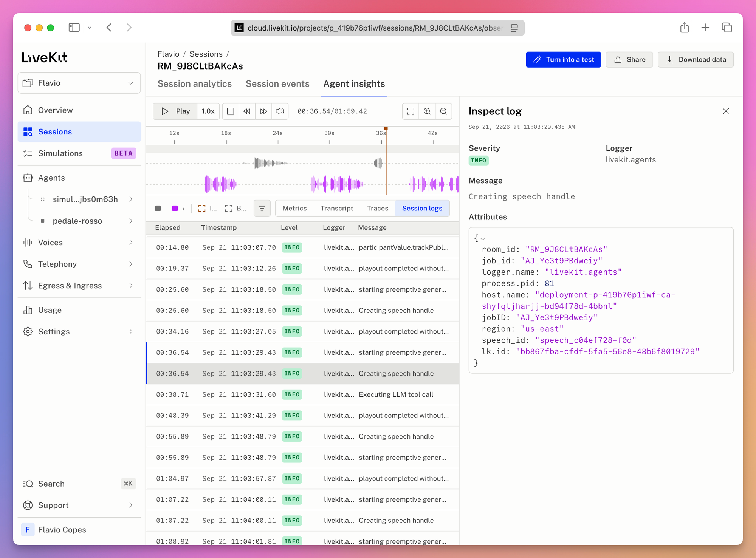Start playback with the Play button
Image resolution: width=756 pixels, height=558 pixels.
[175, 111]
